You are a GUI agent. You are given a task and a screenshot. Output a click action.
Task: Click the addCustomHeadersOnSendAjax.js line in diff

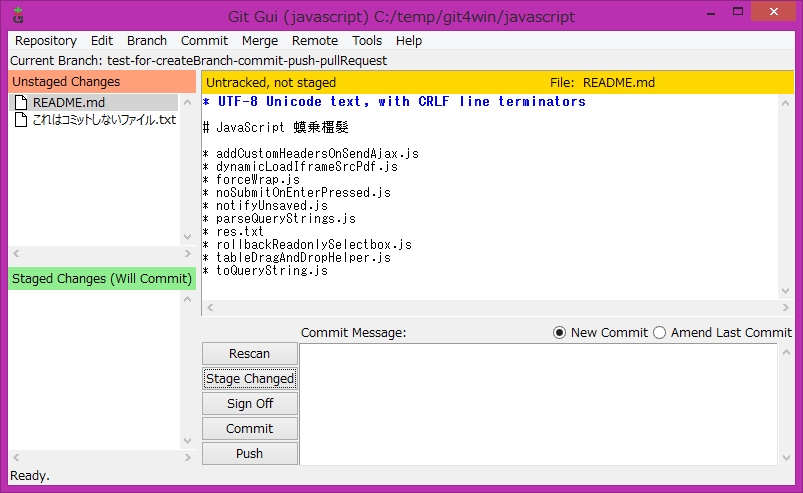[x=311, y=154]
